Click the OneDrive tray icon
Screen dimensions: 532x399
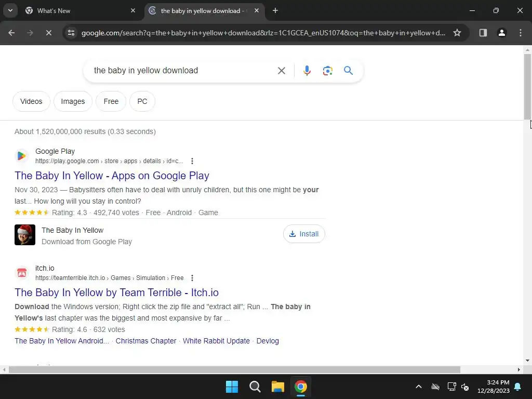tap(435, 387)
